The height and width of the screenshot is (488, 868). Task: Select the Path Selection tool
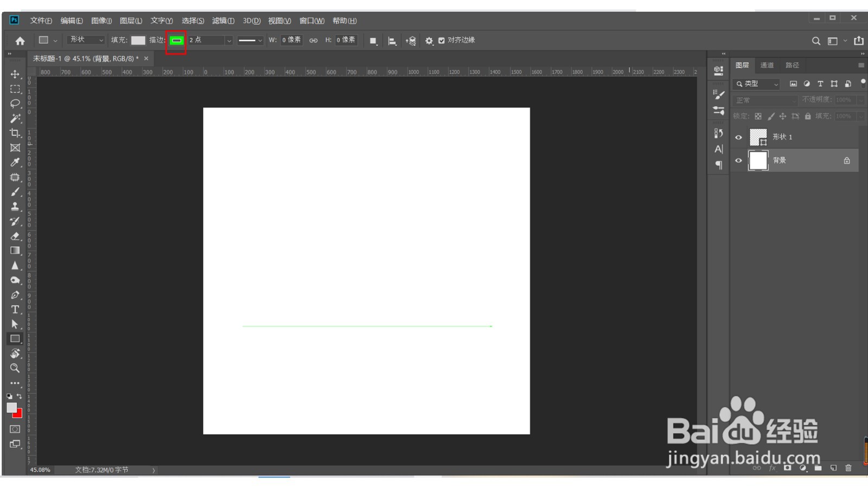coord(15,324)
